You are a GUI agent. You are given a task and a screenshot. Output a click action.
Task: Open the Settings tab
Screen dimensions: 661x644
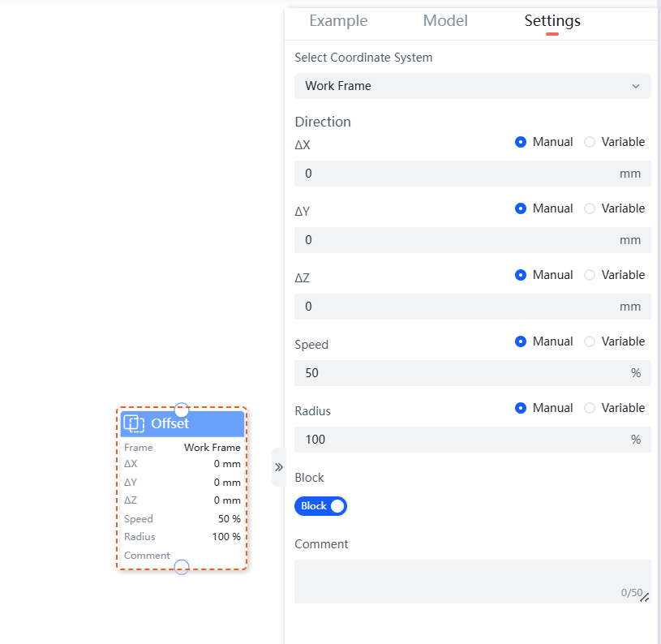click(x=552, y=21)
